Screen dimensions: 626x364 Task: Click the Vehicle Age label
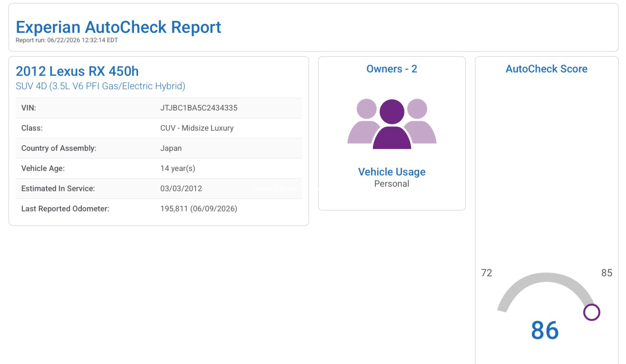43,168
